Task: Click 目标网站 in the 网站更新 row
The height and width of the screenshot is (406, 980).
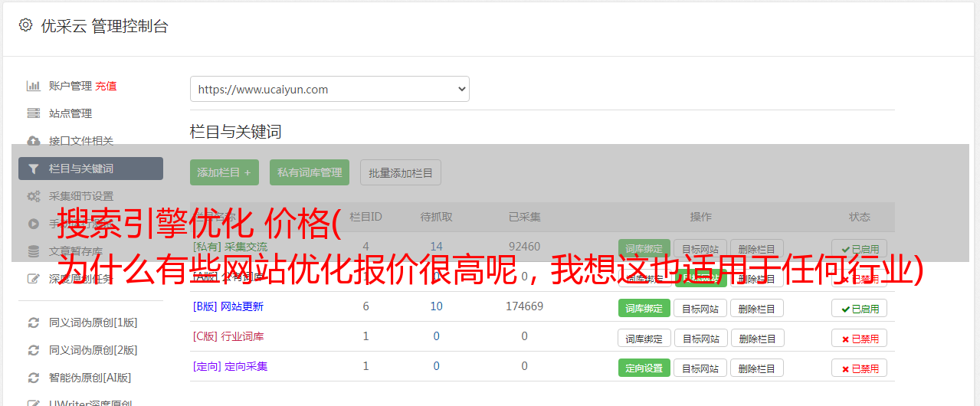Action: pos(700,308)
